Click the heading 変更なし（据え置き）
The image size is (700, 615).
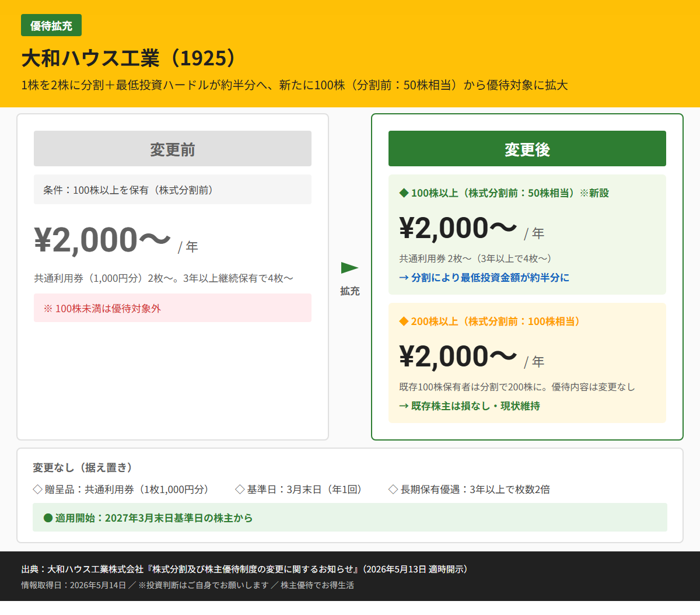pos(82,467)
